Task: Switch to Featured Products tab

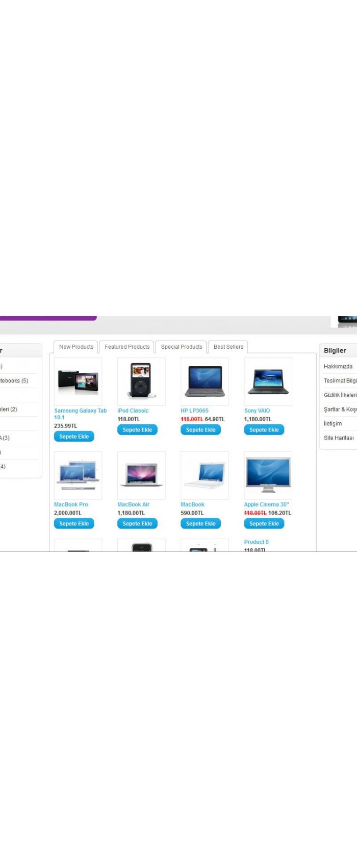Action: pos(127,347)
